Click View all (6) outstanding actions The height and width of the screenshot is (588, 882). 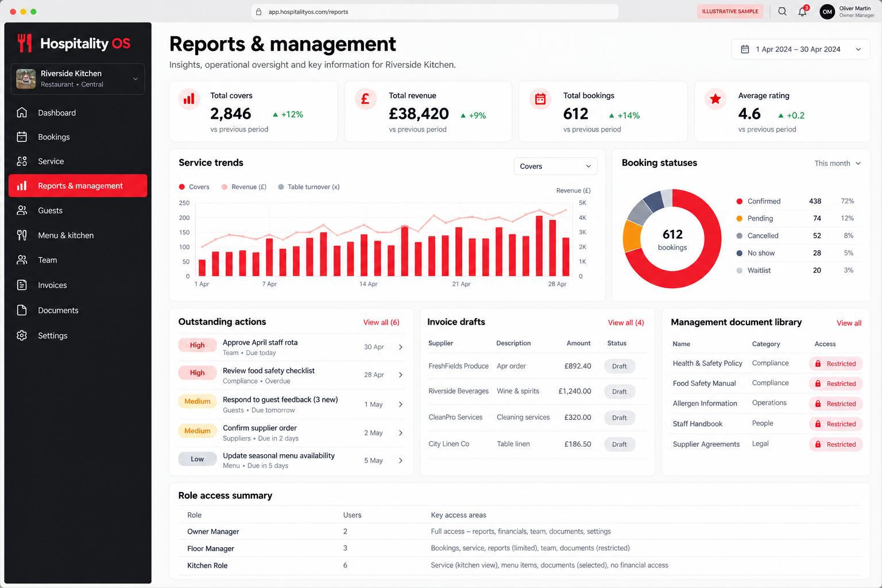381,322
